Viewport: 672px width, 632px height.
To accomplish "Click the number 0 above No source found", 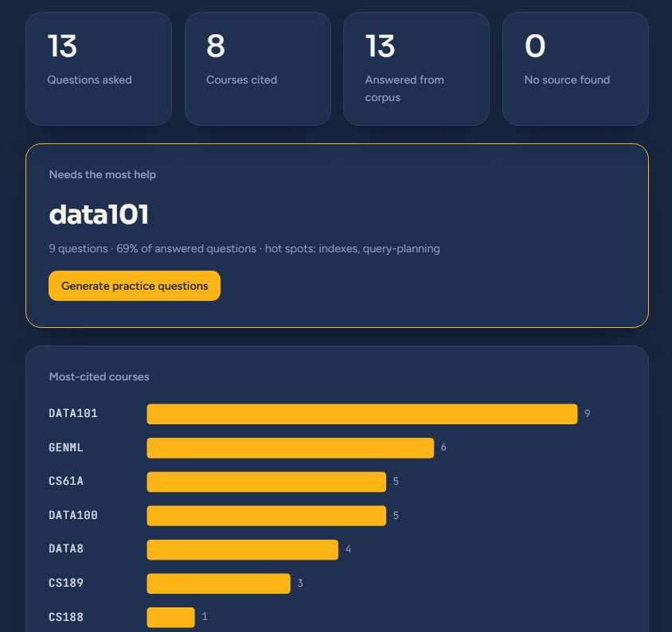I will click(535, 46).
